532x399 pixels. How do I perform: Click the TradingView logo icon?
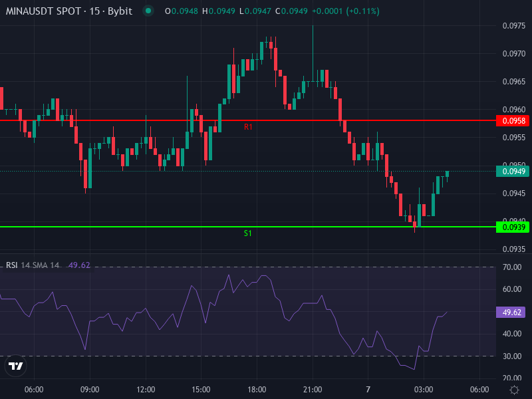(x=16, y=366)
